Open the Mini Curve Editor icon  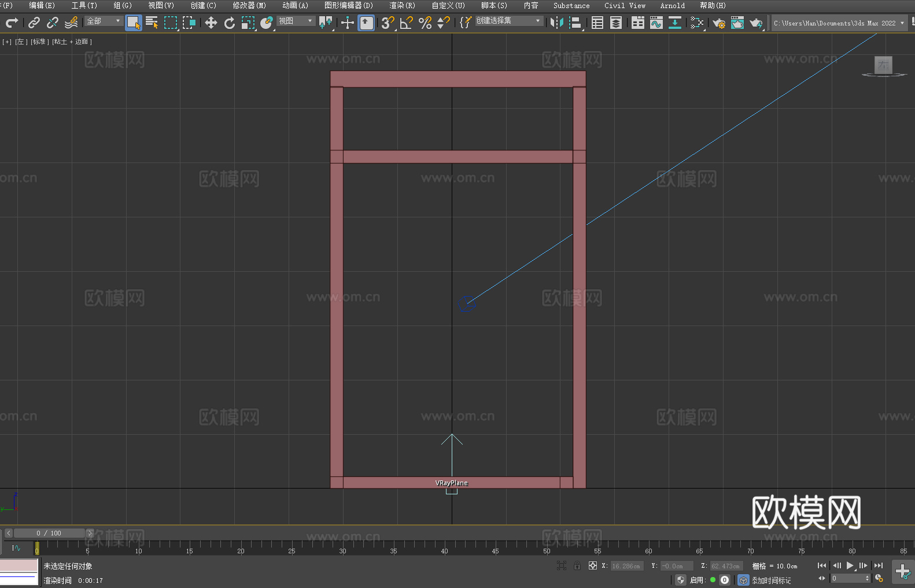click(16, 548)
